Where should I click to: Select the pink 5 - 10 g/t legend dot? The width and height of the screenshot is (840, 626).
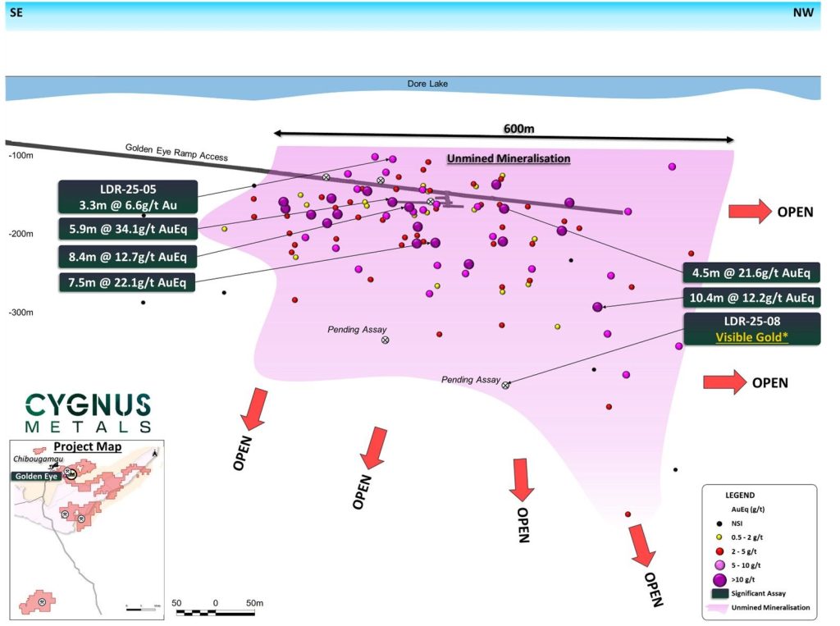pyautogui.click(x=720, y=564)
